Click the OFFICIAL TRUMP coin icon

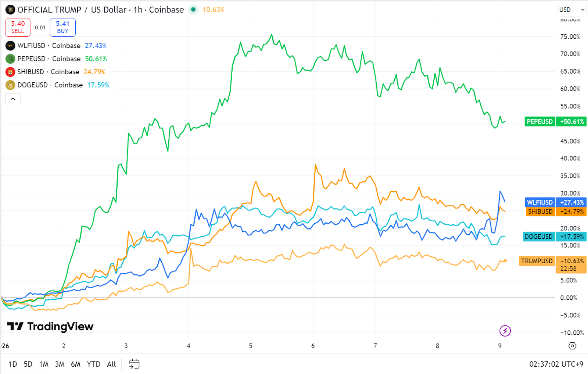tap(10, 10)
